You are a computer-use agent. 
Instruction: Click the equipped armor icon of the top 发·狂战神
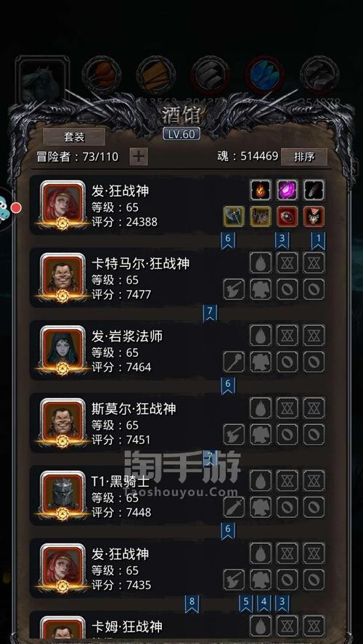260,216
